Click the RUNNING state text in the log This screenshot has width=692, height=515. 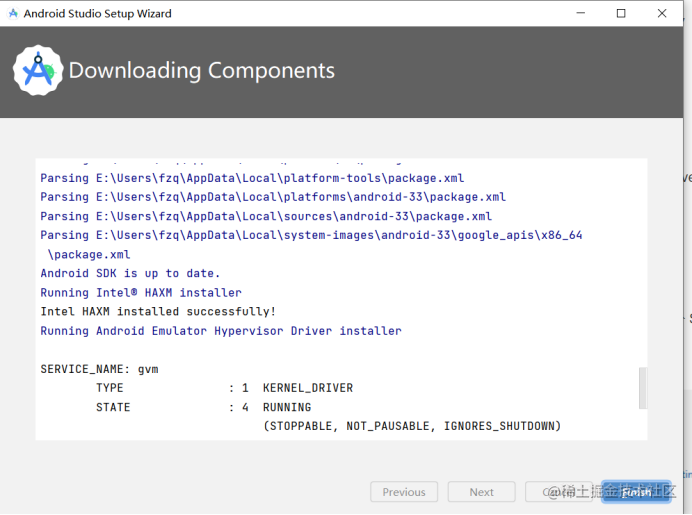[287, 407]
